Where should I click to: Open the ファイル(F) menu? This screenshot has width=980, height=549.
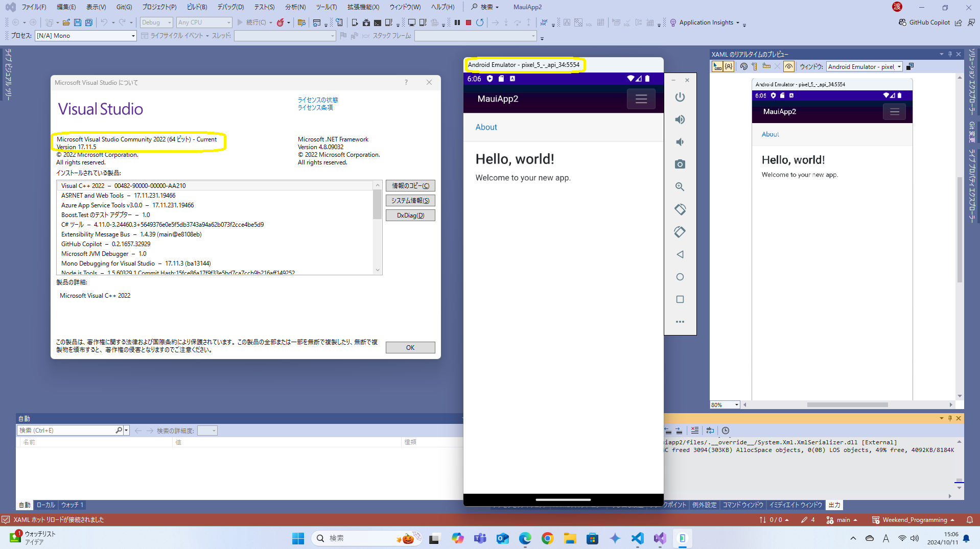(x=34, y=7)
